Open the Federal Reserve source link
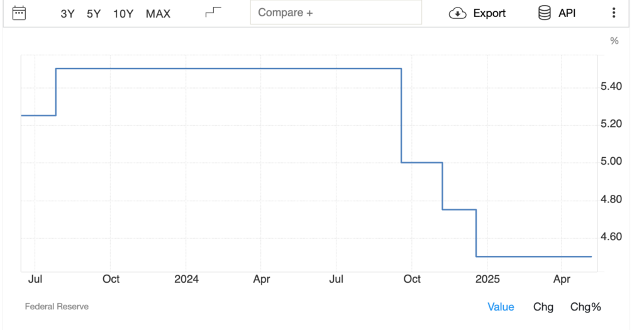This screenshot has width=644, height=330. pyautogui.click(x=57, y=307)
